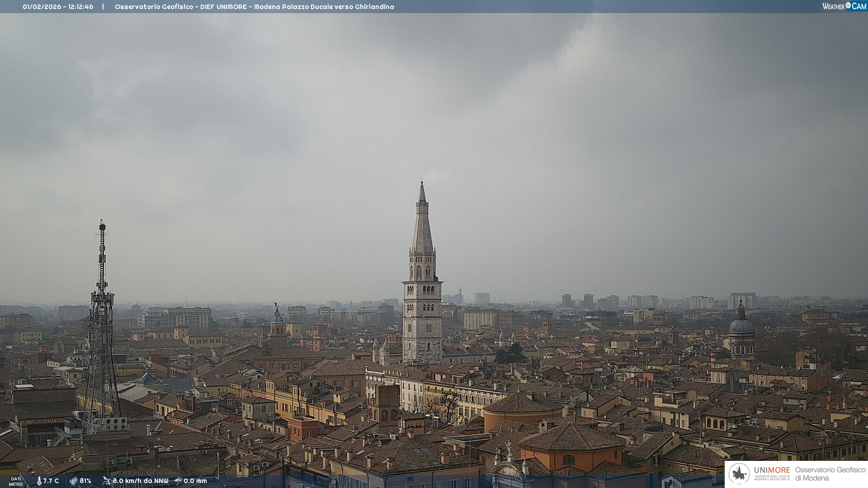Image resolution: width=868 pixels, height=488 pixels.
Task: Click the UNIMORE university crest seal
Action: (x=739, y=474)
